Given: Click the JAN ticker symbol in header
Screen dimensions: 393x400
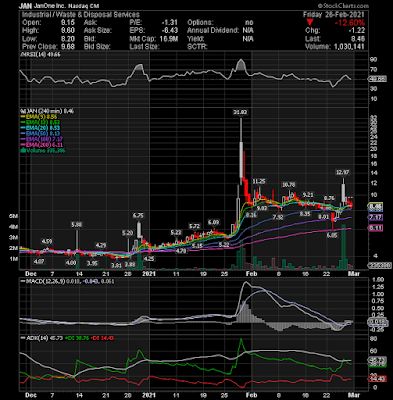Looking at the screenshot, I should tap(25, 6).
